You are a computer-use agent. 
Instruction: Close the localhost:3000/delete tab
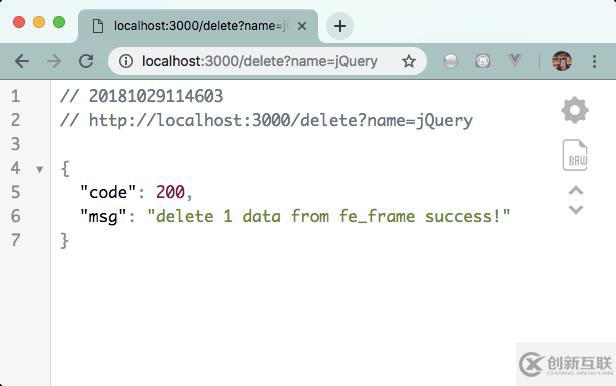[x=302, y=26]
